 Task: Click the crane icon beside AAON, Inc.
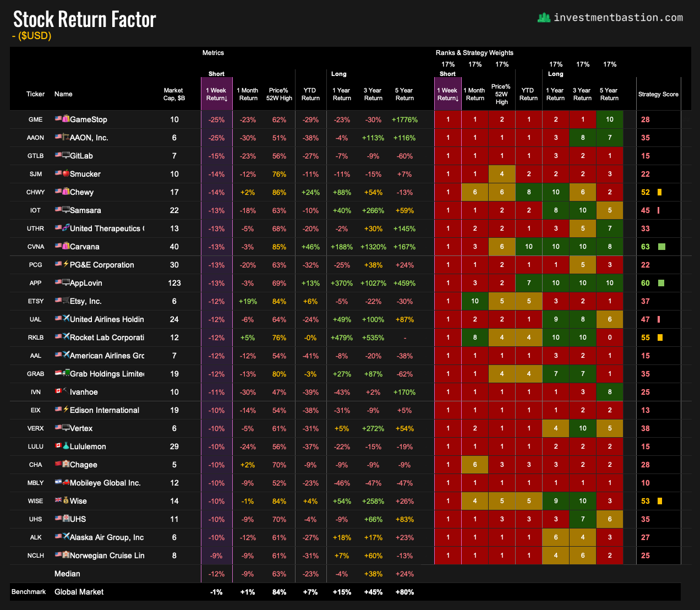(x=66, y=137)
